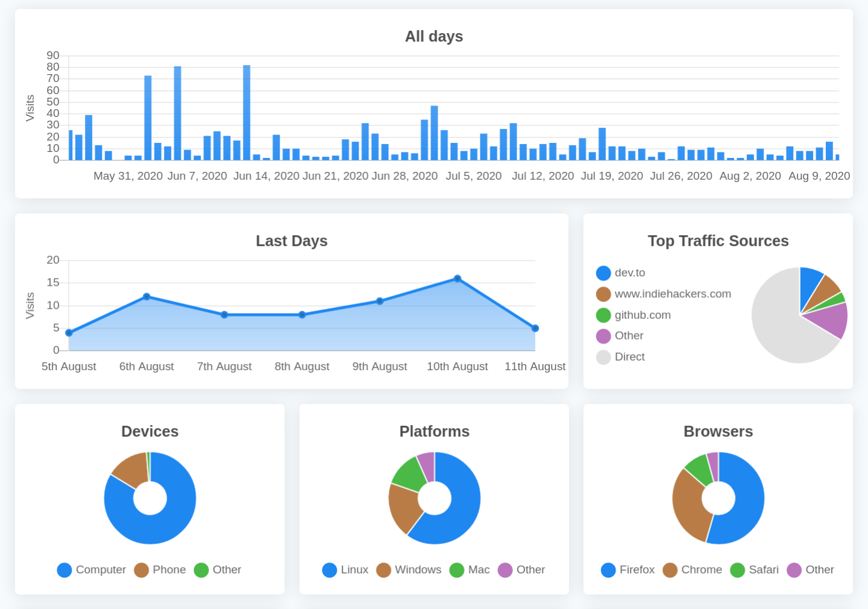The width and height of the screenshot is (868, 609).
Task: Click the 'Devices' heading
Action: click(x=150, y=432)
